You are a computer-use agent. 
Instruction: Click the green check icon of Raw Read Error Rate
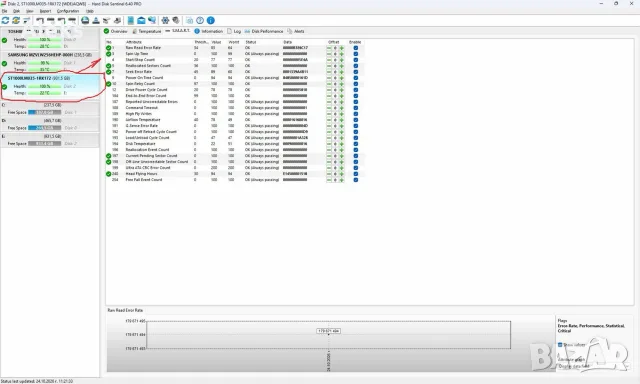pos(109,48)
